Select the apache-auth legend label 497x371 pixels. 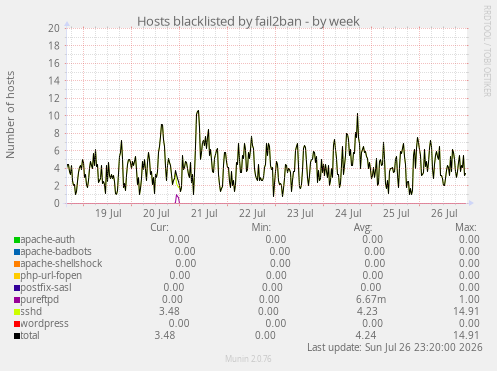48,239
